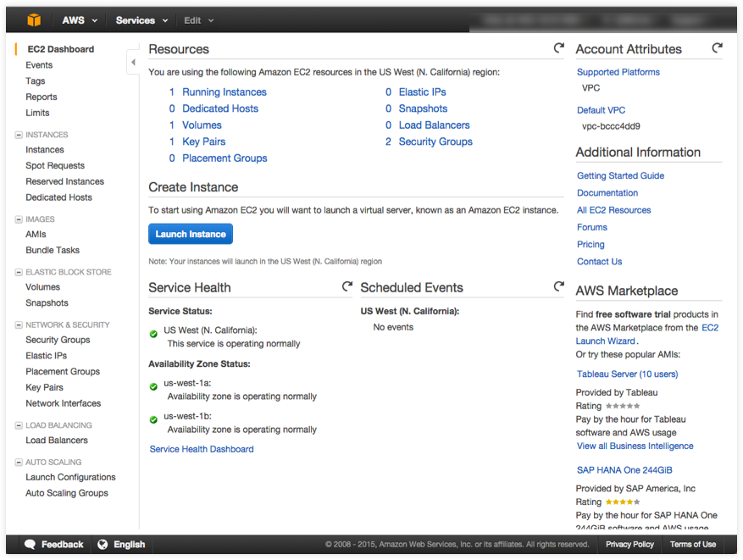
Task: Open the AWS dropdown in the top bar
Action: pyautogui.click(x=79, y=19)
